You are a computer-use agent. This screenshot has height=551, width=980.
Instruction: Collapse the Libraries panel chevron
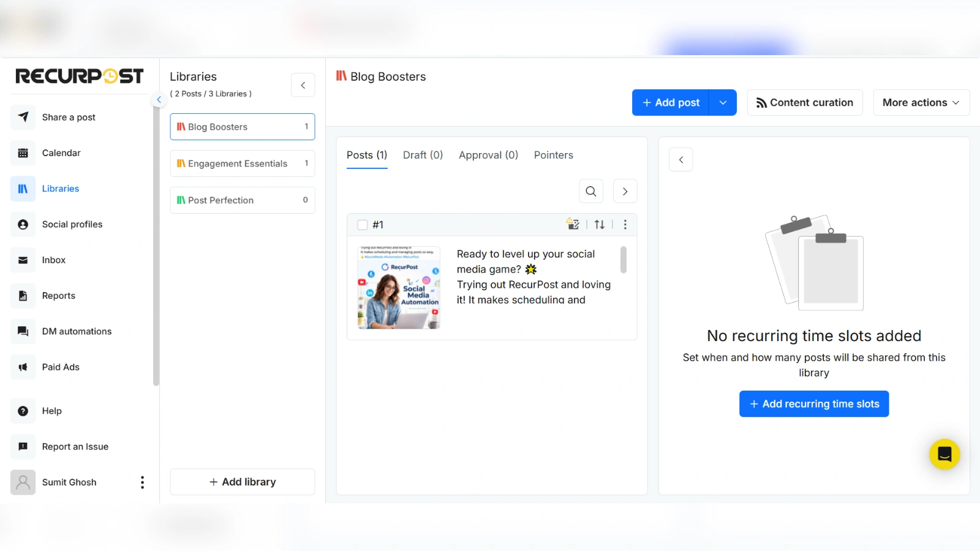click(x=303, y=85)
